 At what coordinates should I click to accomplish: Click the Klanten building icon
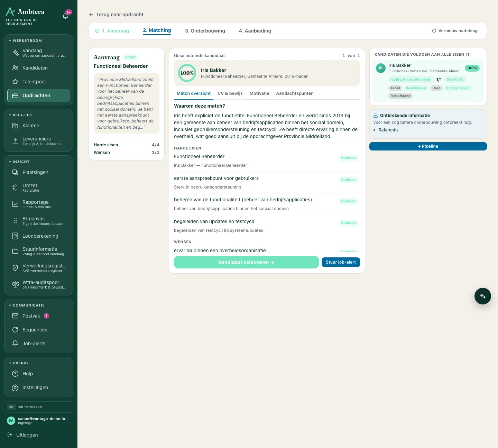click(x=15, y=126)
